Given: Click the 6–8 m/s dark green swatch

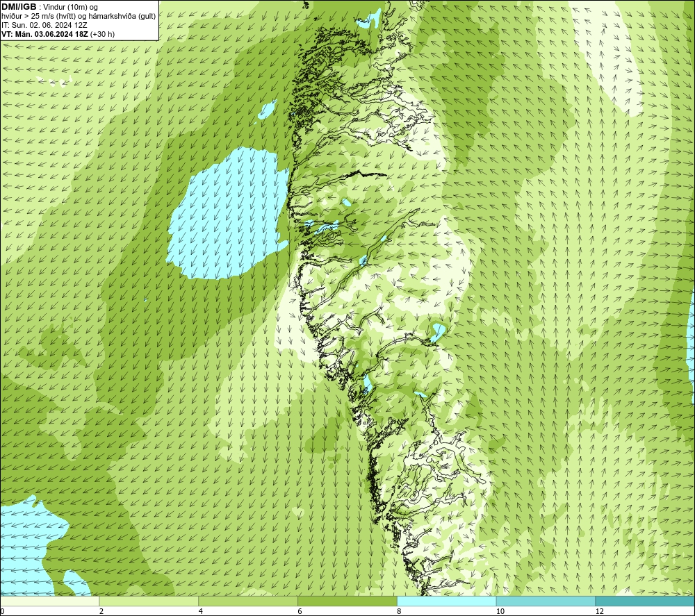Looking at the screenshot, I should 347,601.
